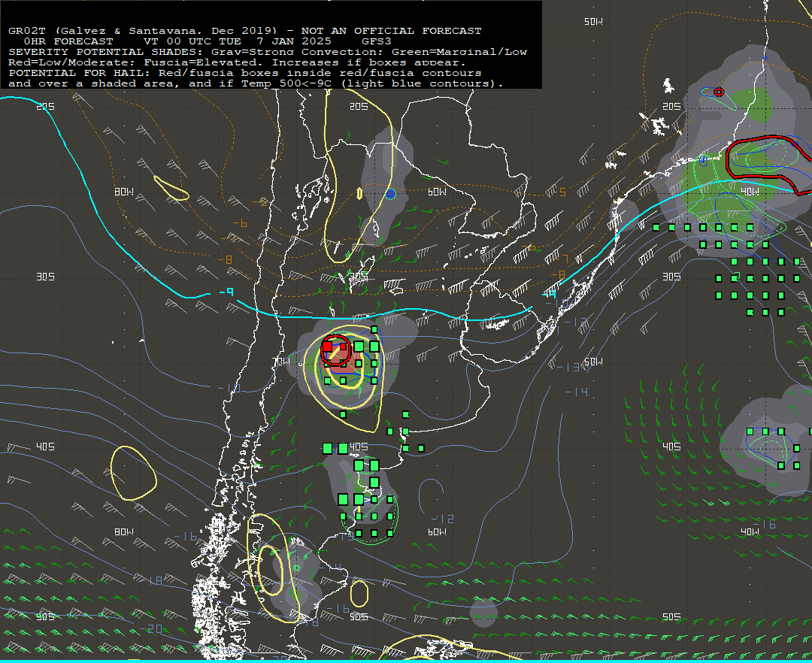
Task: Click the '-10' contour label in the Pacific
Action: point(229,388)
